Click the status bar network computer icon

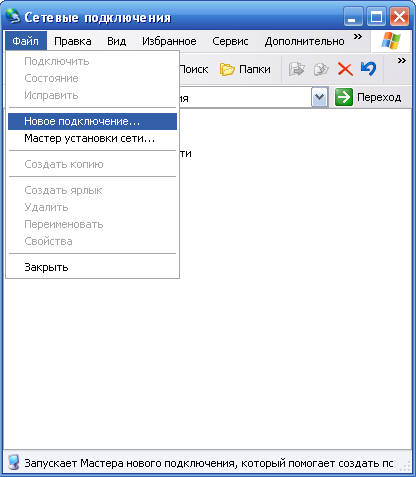pos(14,463)
